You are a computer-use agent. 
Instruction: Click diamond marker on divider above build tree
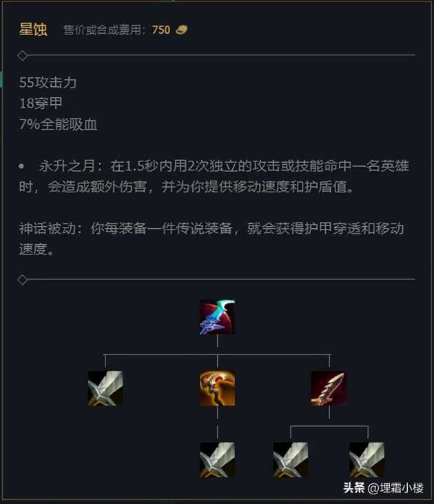click(23, 280)
